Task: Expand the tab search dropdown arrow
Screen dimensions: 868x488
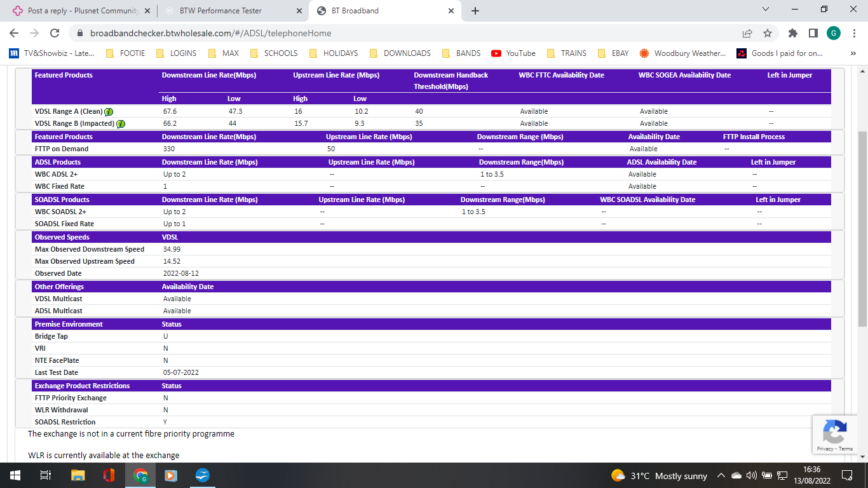Action: (x=765, y=10)
